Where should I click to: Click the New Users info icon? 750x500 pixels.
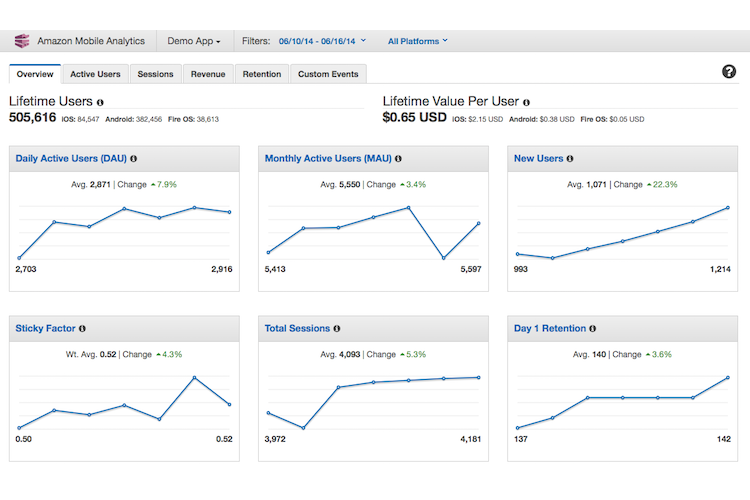[x=570, y=158]
